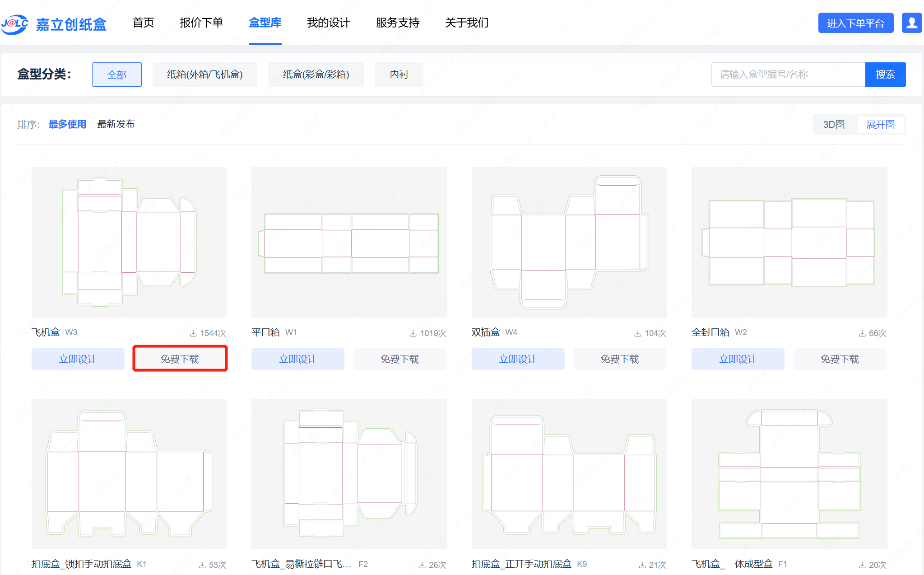
Task: Switch to 3D图 view
Action: pos(834,125)
